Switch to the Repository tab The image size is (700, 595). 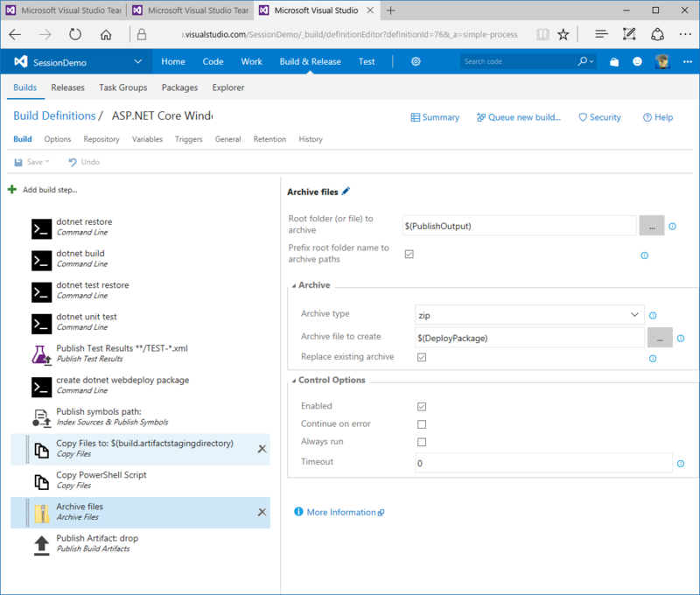[x=101, y=139]
